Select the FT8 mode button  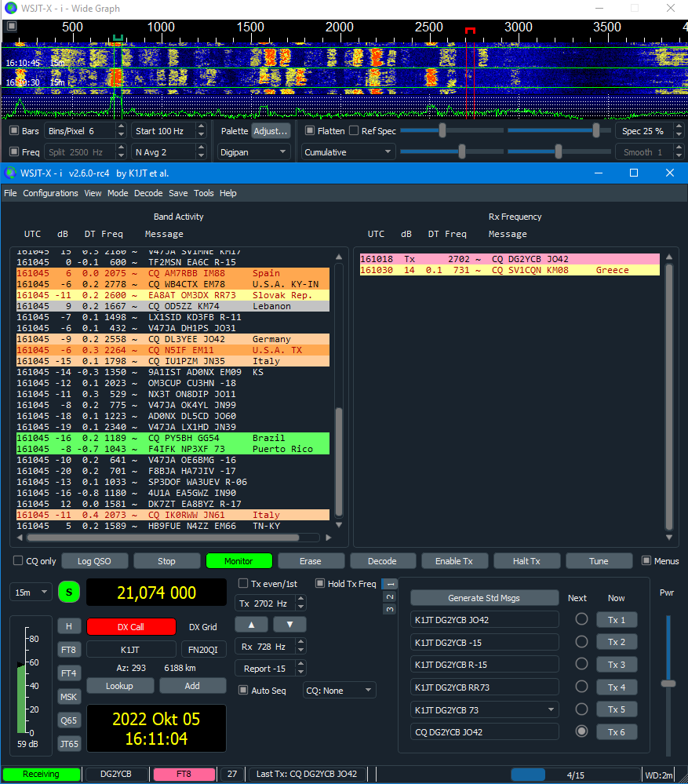[x=69, y=650]
